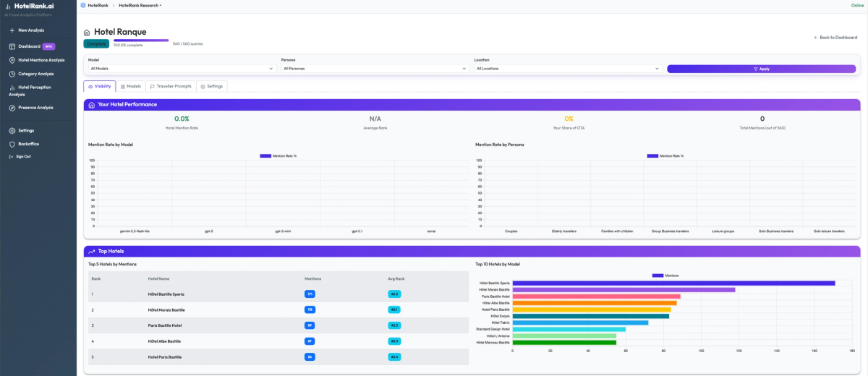Click the Sign Out link

tap(20, 156)
